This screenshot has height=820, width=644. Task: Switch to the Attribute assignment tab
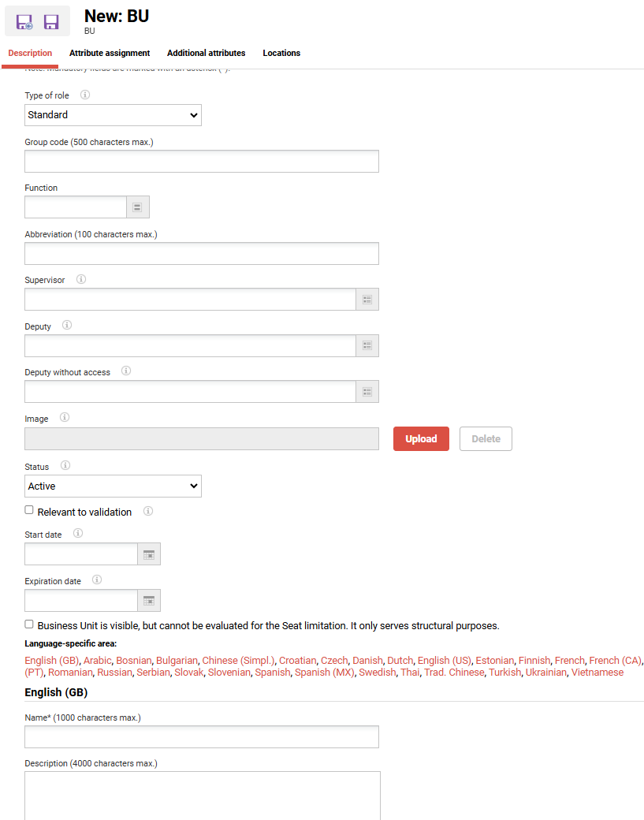click(x=110, y=53)
